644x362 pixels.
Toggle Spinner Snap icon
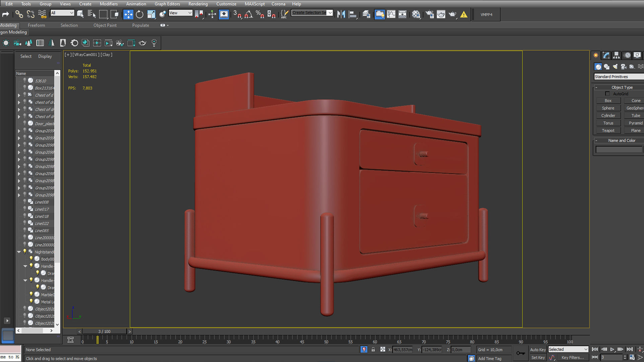coord(272,14)
